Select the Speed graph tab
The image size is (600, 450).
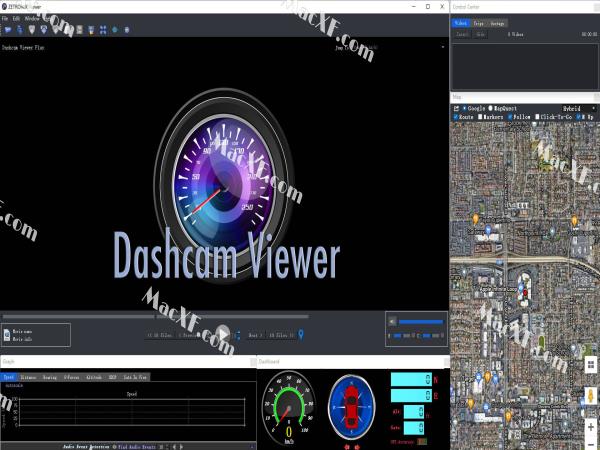[x=9, y=377]
